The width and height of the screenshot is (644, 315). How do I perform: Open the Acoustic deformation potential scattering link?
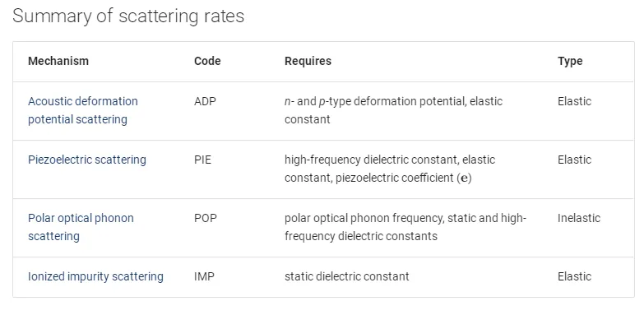click(x=83, y=110)
